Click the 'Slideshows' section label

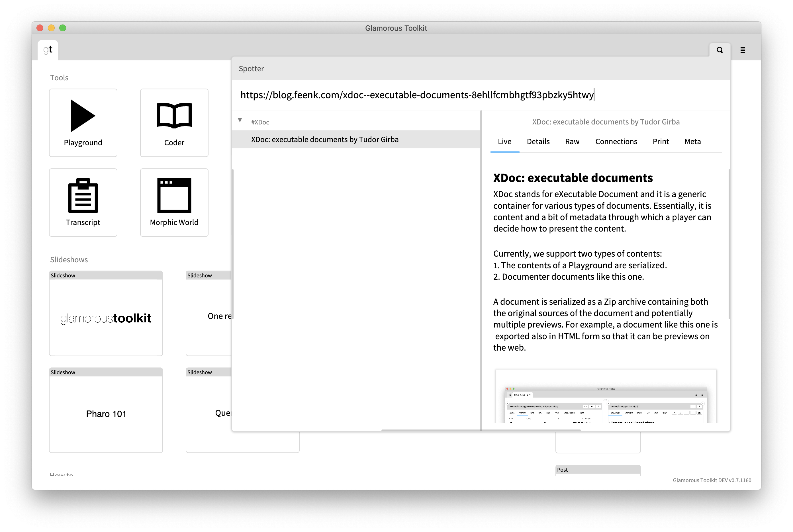point(69,259)
